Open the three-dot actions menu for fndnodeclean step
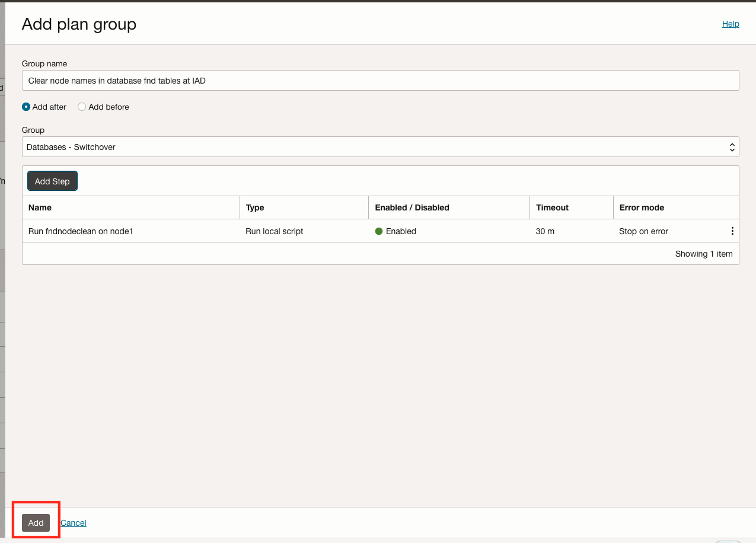The height and width of the screenshot is (543, 756). click(732, 231)
